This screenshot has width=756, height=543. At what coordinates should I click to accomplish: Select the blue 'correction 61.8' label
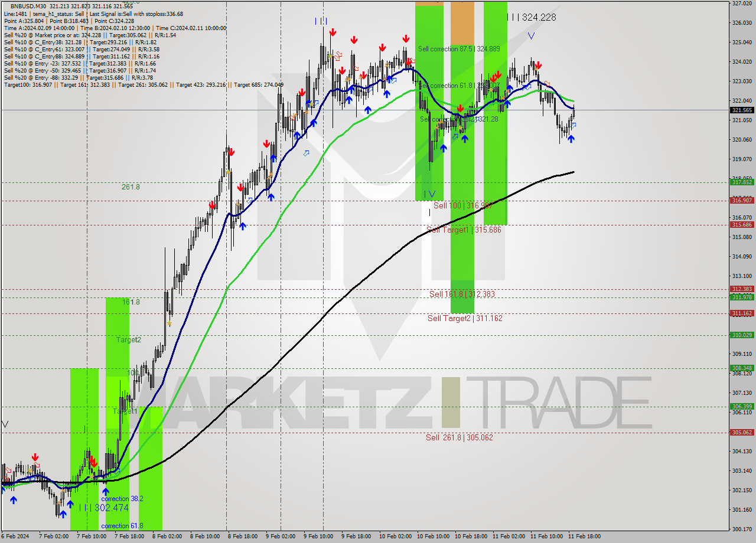point(122,526)
